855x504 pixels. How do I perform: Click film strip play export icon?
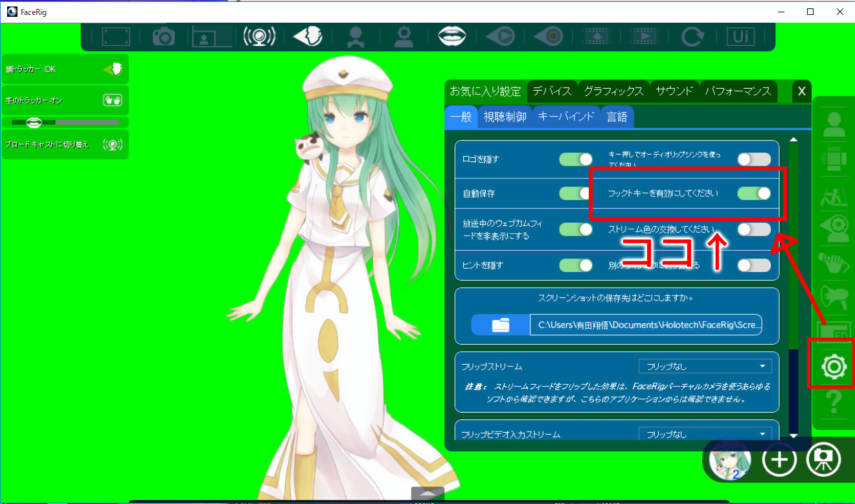646,37
